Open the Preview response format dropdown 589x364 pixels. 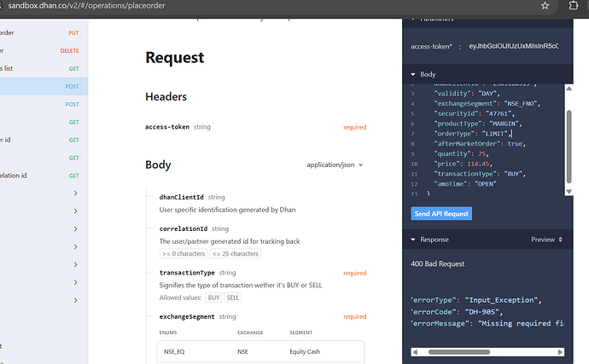point(548,240)
